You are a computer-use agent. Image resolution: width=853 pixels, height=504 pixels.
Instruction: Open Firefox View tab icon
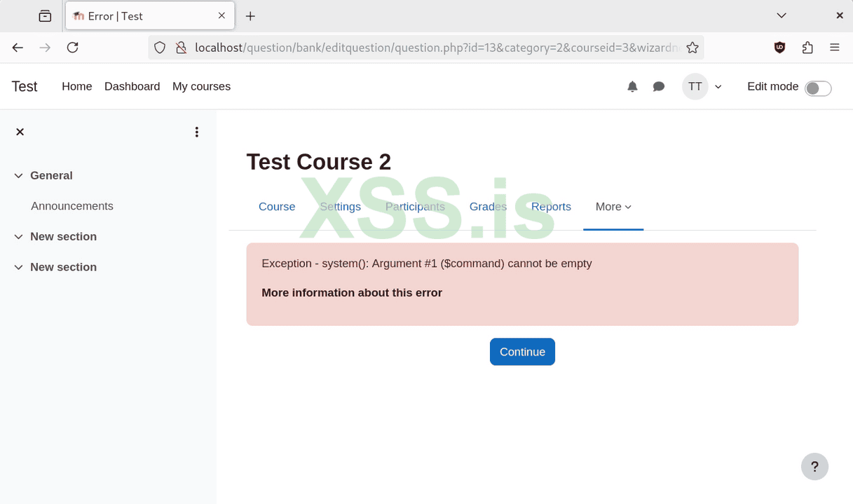pyautogui.click(x=45, y=16)
